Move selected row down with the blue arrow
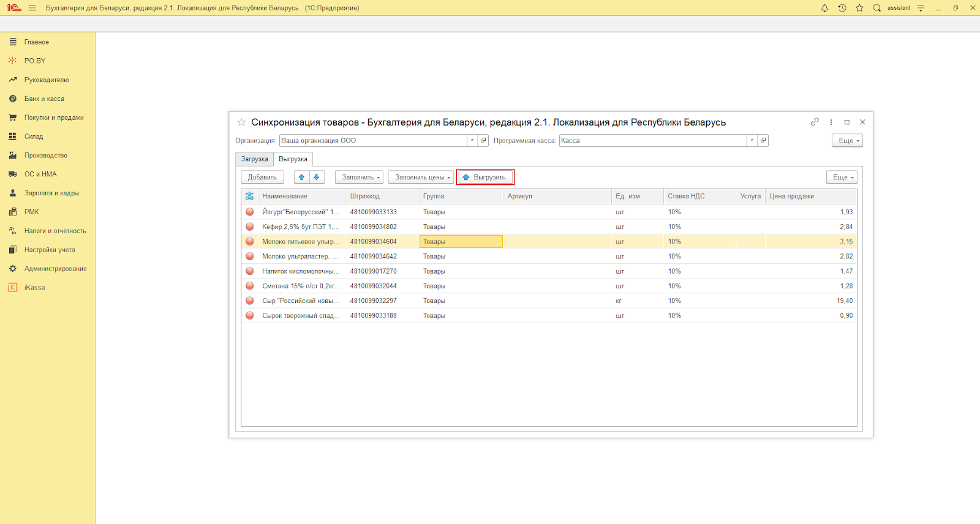Screen dimensions: 980x524 316,177
